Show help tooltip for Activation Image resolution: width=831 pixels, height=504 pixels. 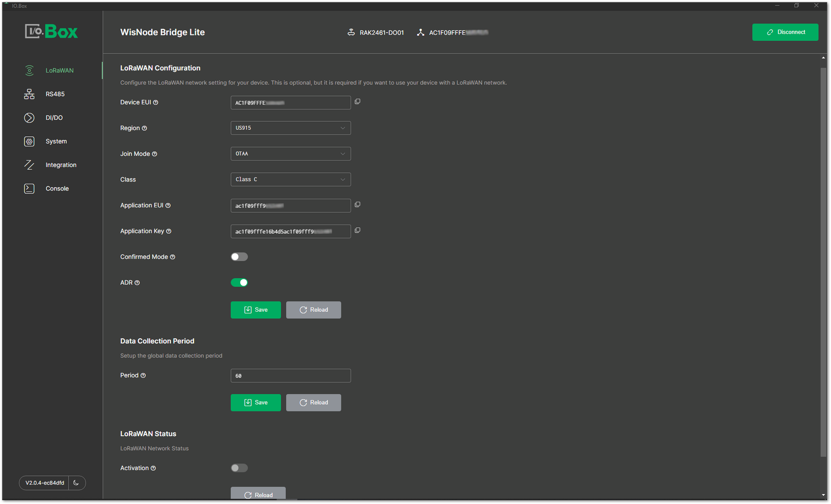point(153,468)
